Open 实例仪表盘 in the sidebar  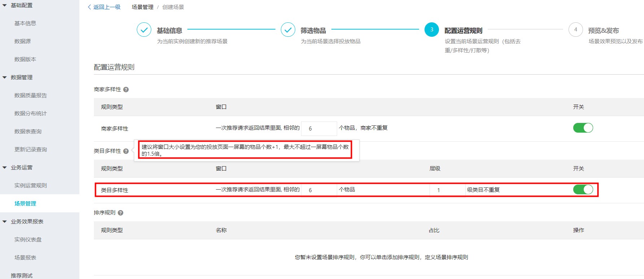point(28,240)
